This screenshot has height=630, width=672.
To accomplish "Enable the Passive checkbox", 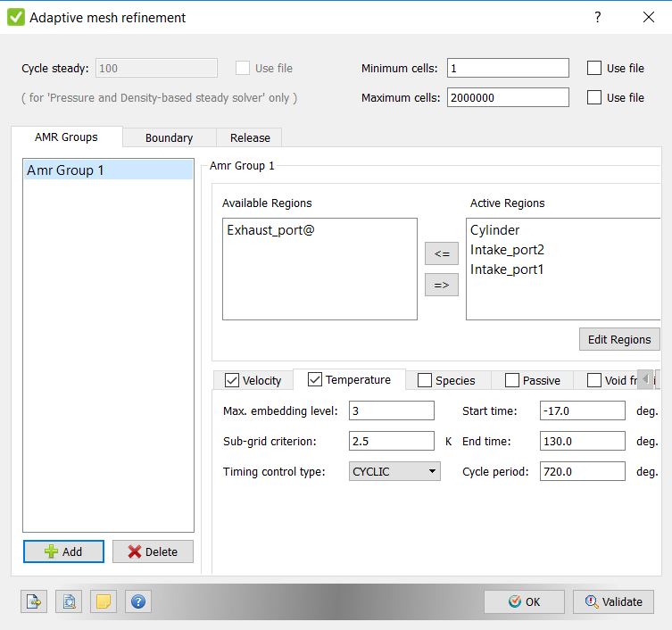I will coord(511,380).
